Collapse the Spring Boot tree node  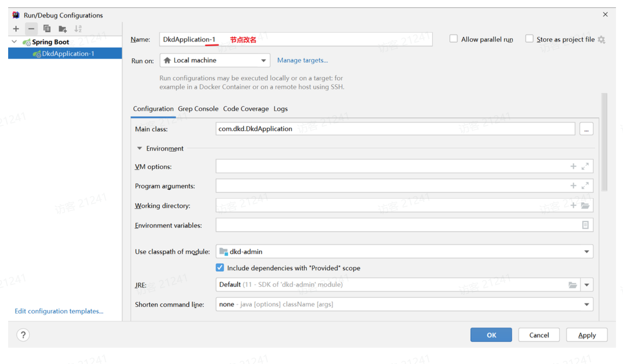click(x=14, y=42)
